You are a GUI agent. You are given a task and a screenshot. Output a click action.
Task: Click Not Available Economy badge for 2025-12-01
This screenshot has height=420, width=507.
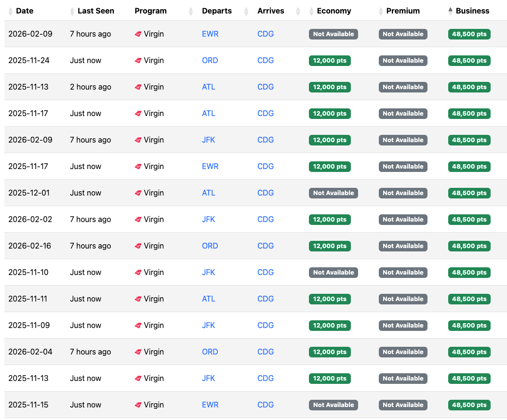click(334, 193)
